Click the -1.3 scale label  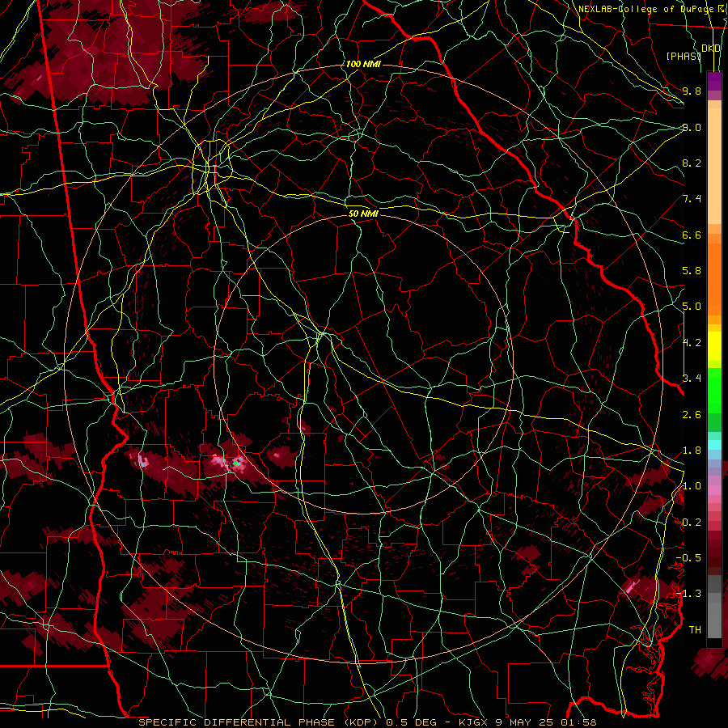pyautogui.click(x=688, y=594)
